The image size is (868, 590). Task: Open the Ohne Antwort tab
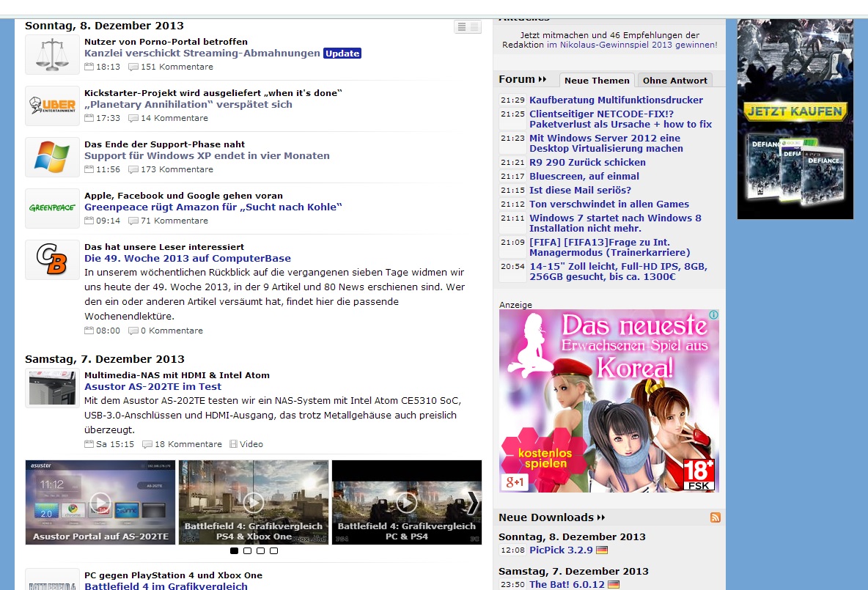674,80
